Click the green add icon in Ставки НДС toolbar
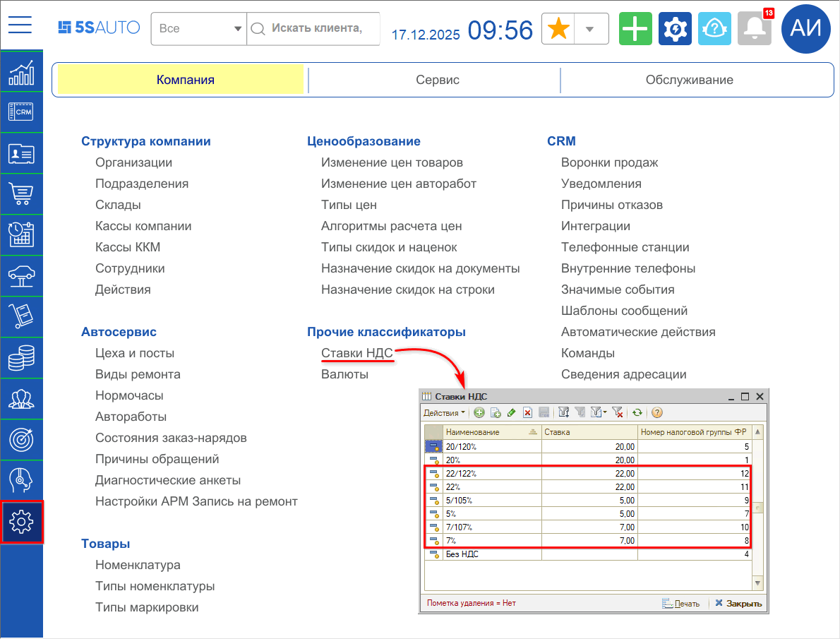840x639 pixels. point(479,413)
